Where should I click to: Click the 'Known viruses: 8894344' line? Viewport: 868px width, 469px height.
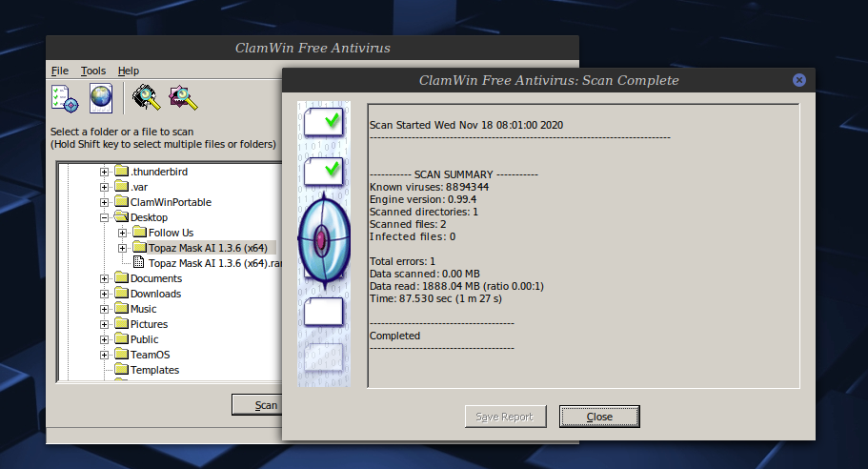(429, 187)
